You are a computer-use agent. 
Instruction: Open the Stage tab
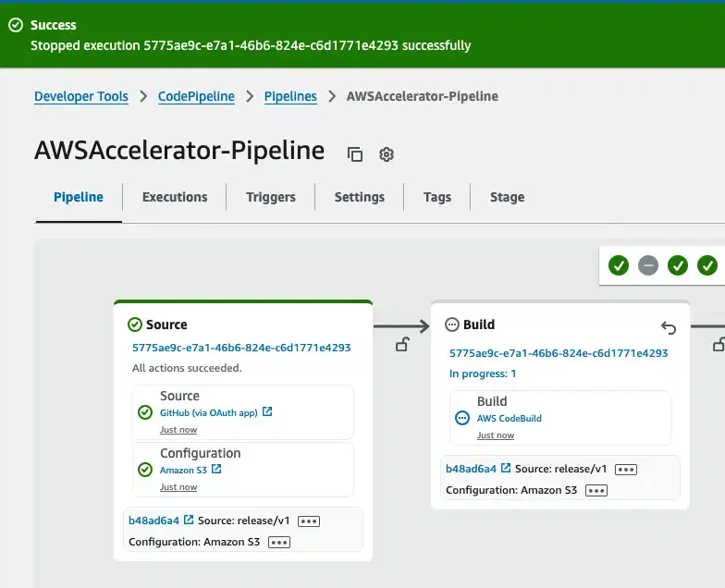(507, 197)
